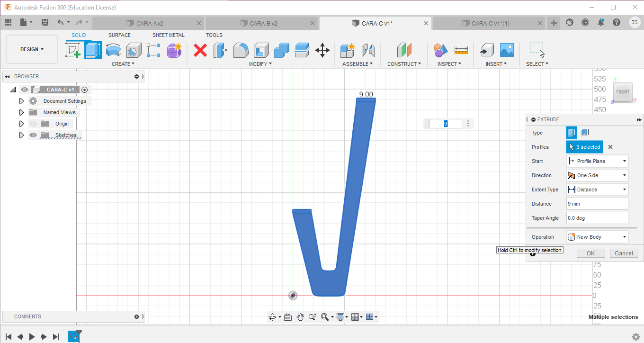Viewport: 644px width, 343px height.
Task: Save the document with the floppy icon
Action: [45, 22]
